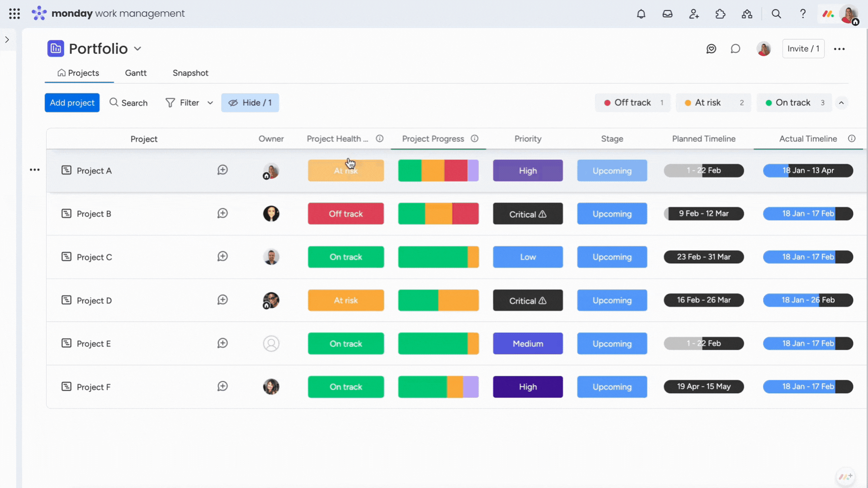Click the Add project button

(72, 103)
